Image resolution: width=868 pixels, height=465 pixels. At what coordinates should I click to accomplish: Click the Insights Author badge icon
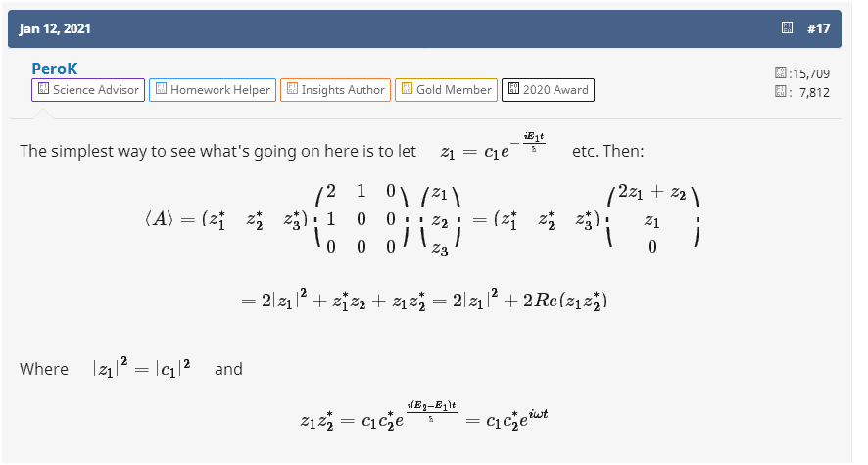pos(291,89)
